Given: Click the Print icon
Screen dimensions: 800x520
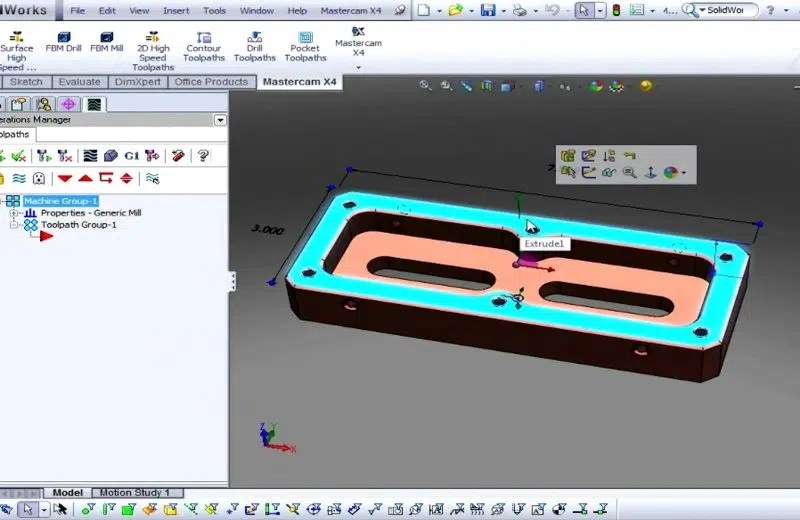Looking at the screenshot, I should pyautogui.click(x=519, y=10).
